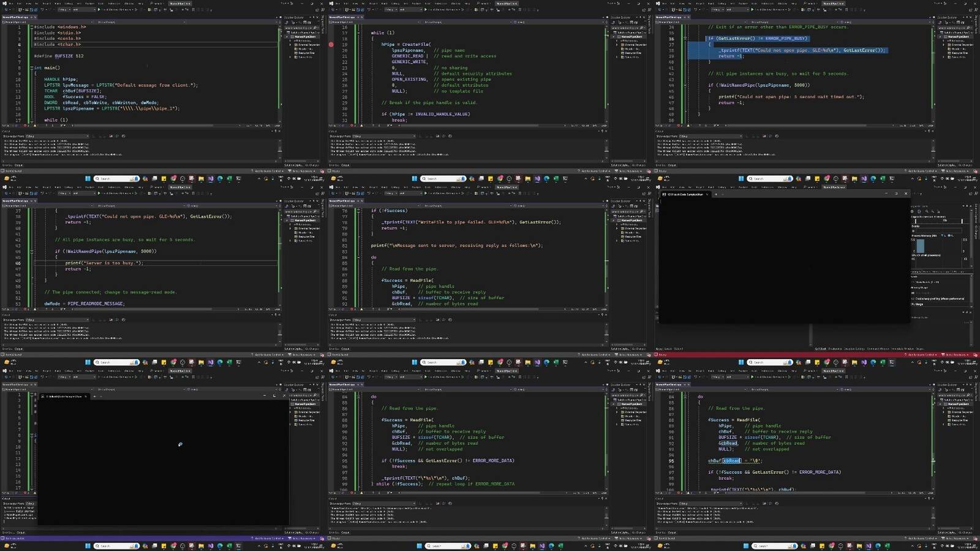The image size is (980, 551).
Task: Open Visual Studio taskbar icon under the #include frame
Action: 211,179
